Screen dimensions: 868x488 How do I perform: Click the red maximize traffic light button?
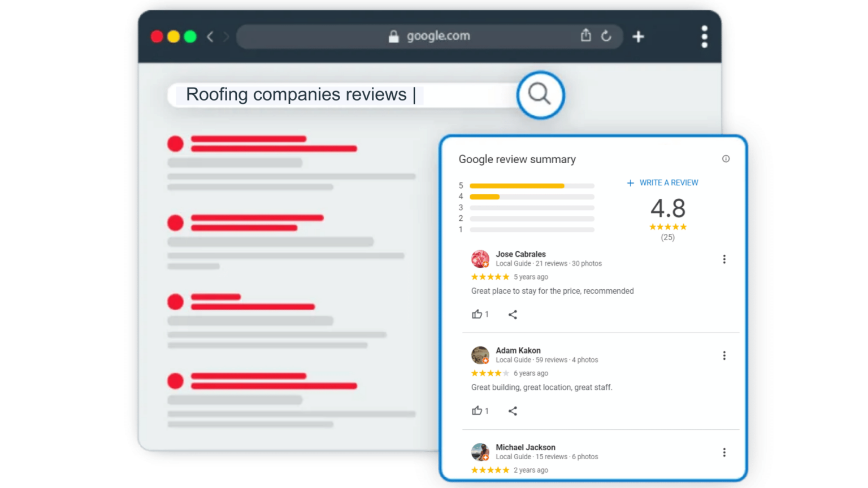coord(157,36)
